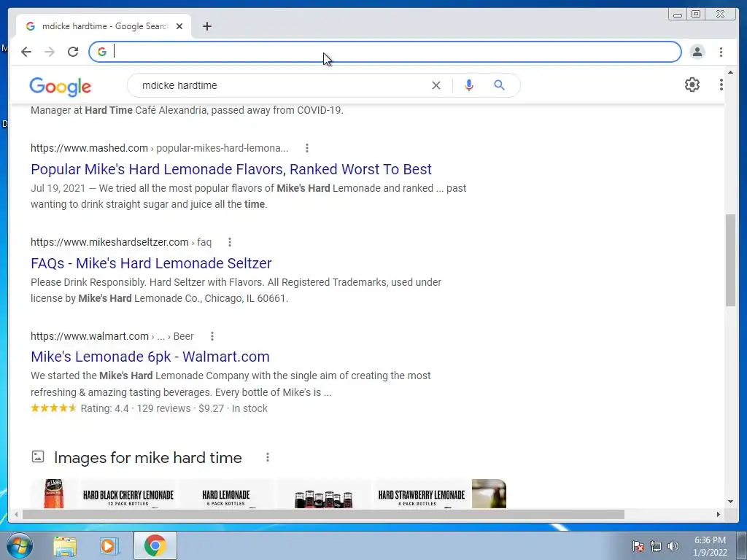Open 'Mike's Lemonade 6pk - Walmart.com' link
Screen dimensions: 747x560
pyautogui.click(x=150, y=357)
